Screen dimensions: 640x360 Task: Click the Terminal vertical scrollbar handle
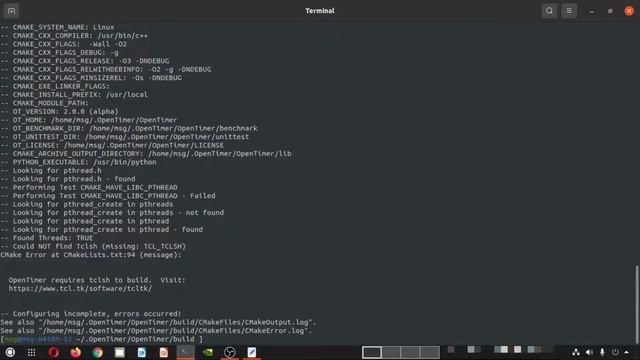[637, 304]
